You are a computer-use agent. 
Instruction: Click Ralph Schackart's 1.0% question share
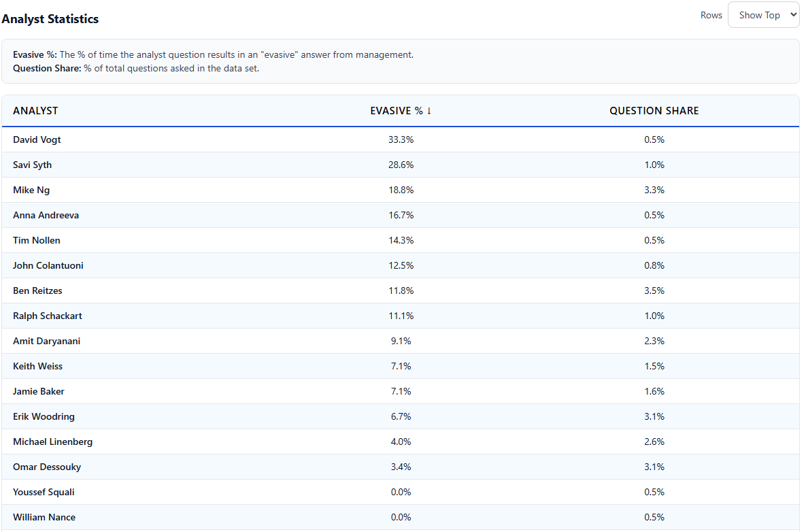pos(654,316)
